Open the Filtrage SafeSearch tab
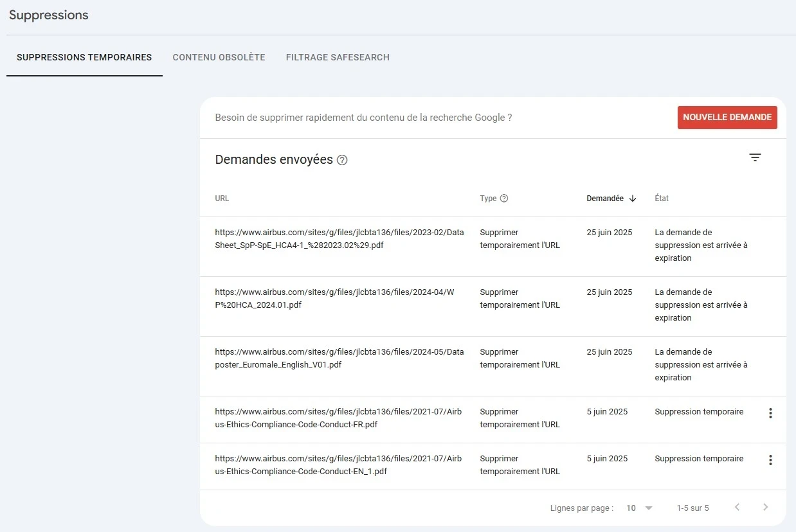 338,57
